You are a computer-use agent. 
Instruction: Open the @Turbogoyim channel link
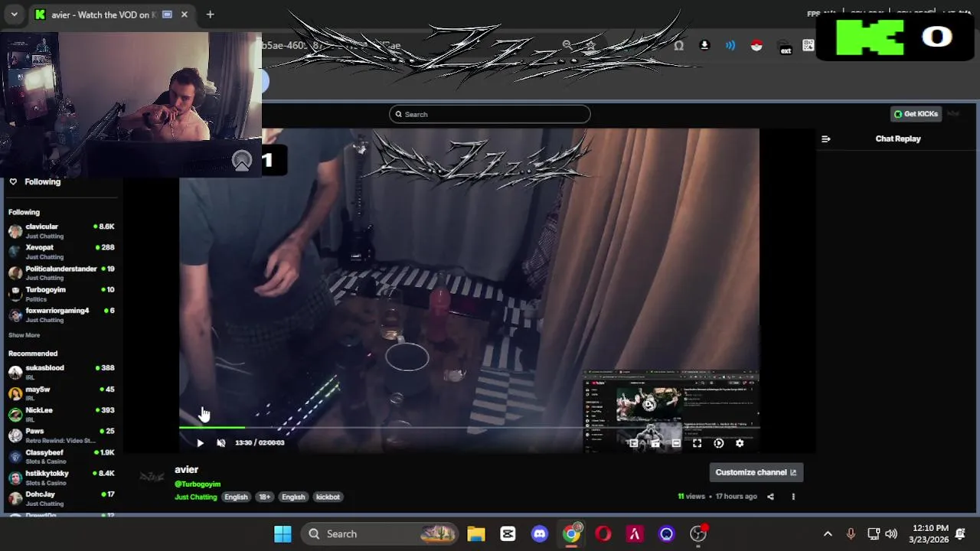click(x=198, y=484)
